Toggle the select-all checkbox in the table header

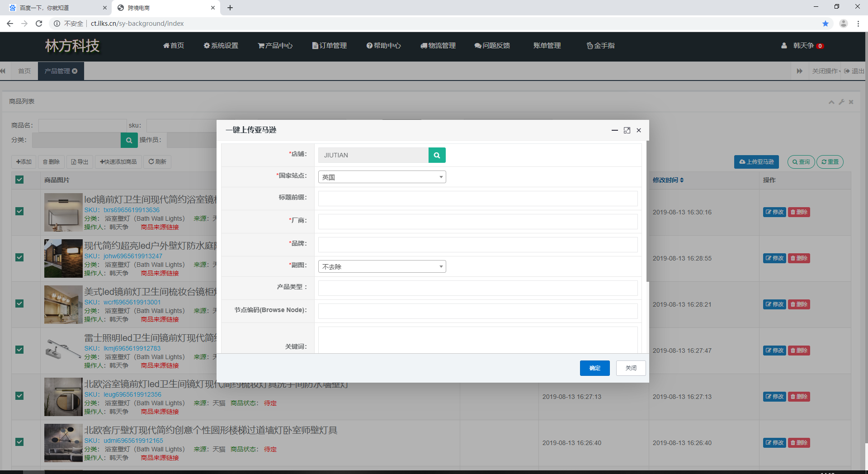(x=19, y=180)
